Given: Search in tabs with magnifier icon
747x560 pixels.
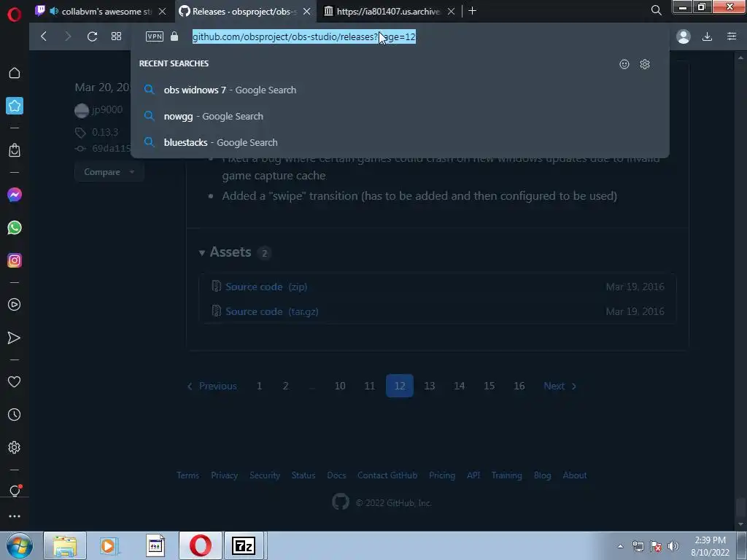Looking at the screenshot, I should click(656, 10).
